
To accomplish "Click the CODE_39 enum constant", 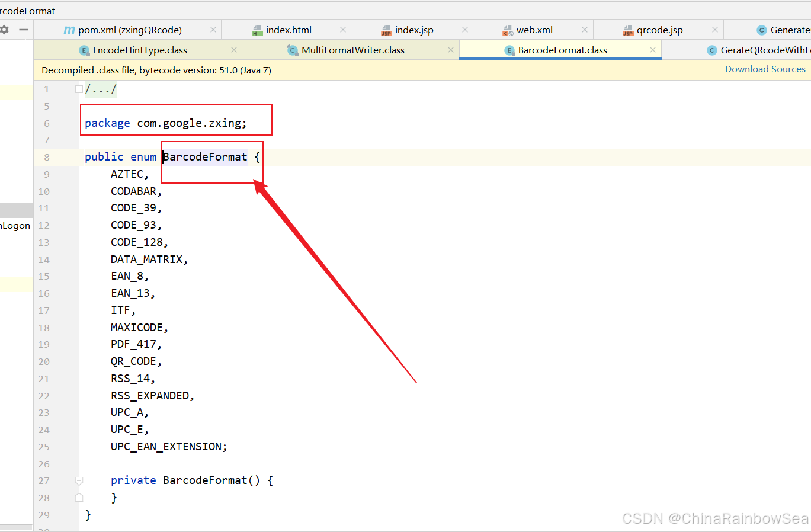I will (133, 208).
